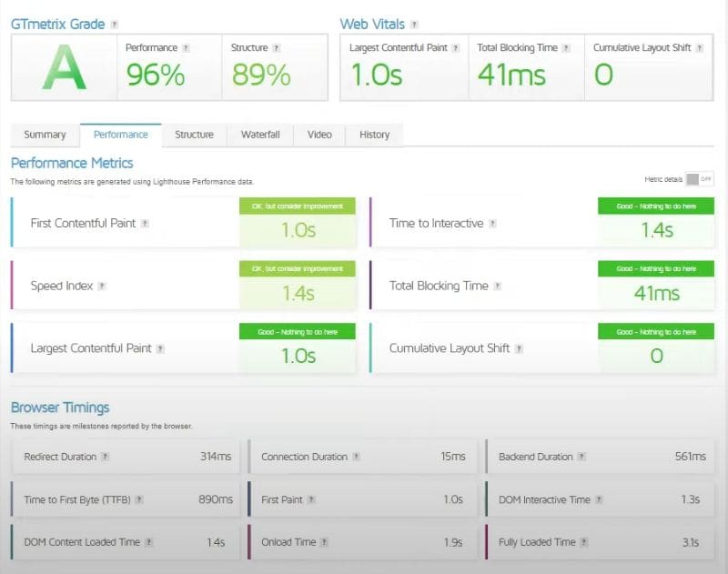Select the Performance tab

[x=121, y=135]
